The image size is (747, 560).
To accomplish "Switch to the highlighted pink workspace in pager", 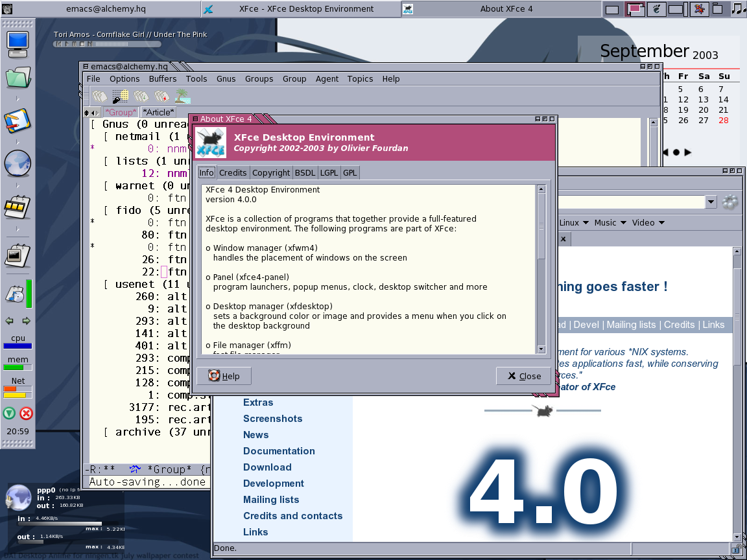I will [635, 9].
